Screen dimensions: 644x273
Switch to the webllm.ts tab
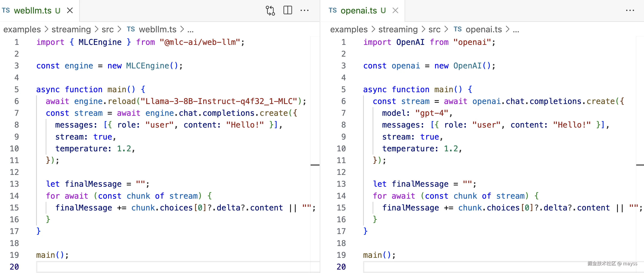[x=33, y=10]
